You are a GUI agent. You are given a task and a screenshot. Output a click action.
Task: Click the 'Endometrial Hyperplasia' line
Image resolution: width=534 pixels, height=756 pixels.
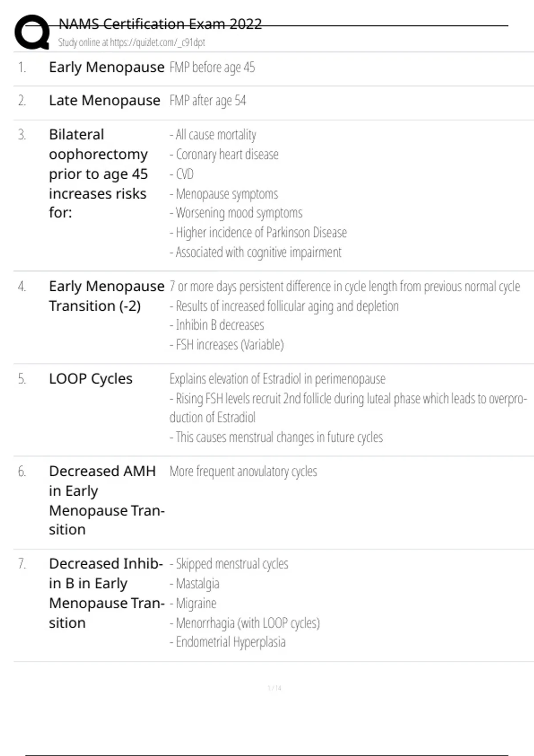[227, 642]
